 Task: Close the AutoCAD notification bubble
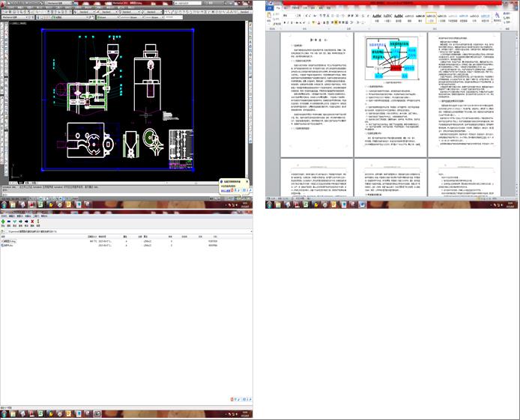pos(247,181)
